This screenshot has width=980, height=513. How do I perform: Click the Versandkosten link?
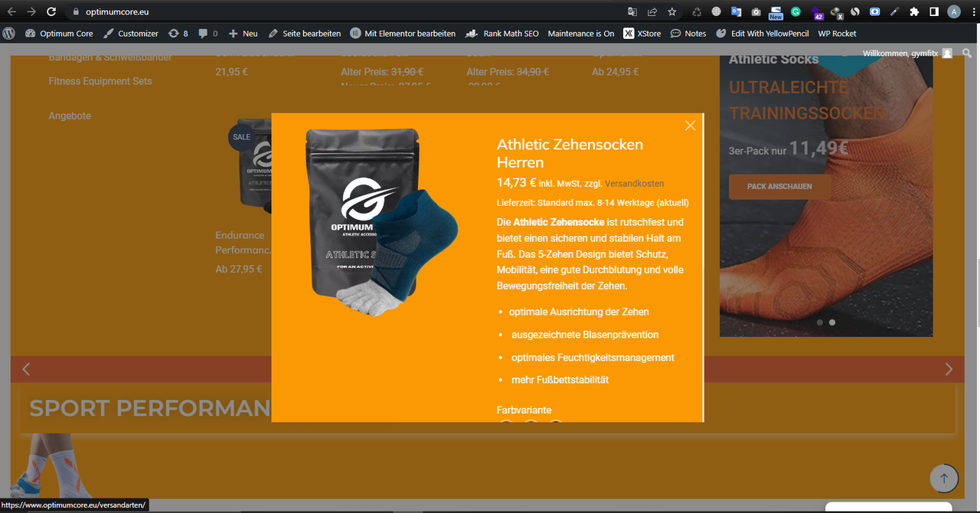[x=635, y=184]
